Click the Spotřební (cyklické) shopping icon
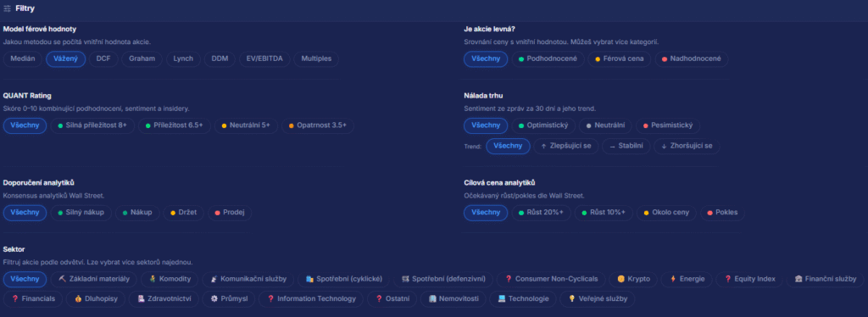The image size is (868, 317). pyautogui.click(x=309, y=280)
